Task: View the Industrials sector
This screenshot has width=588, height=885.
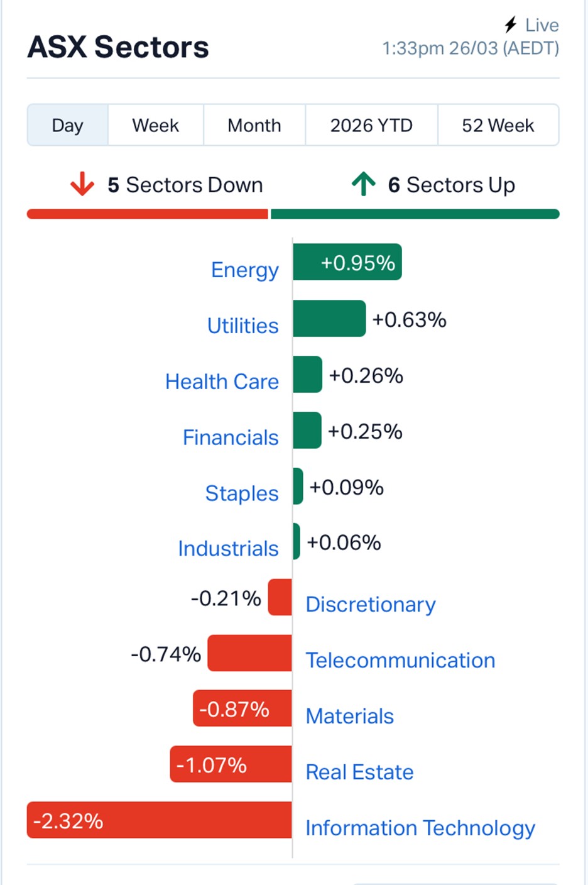Action: (228, 549)
